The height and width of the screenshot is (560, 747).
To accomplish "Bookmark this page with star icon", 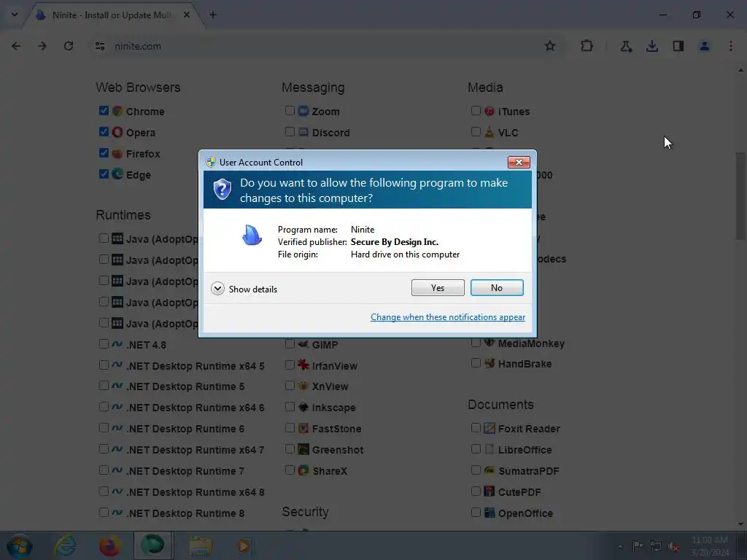I will (550, 46).
